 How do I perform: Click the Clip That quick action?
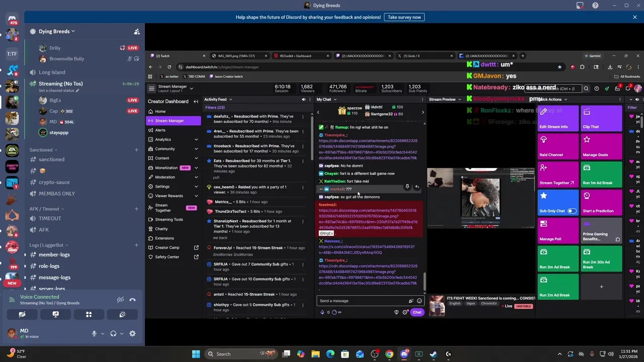(x=601, y=118)
